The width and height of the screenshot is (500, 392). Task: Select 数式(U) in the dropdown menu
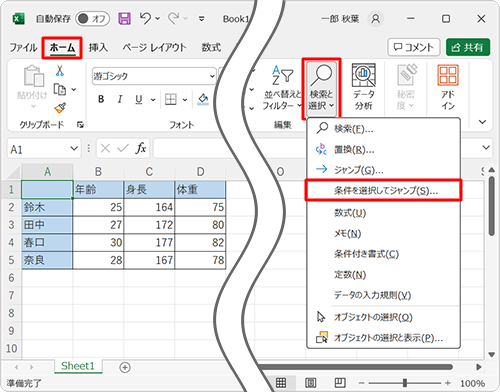[383, 213]
